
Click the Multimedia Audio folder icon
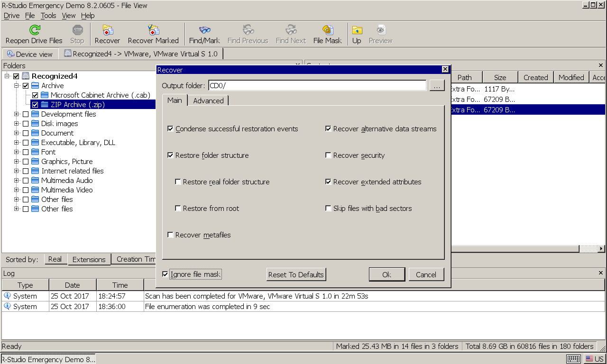[x=35, y=181]
